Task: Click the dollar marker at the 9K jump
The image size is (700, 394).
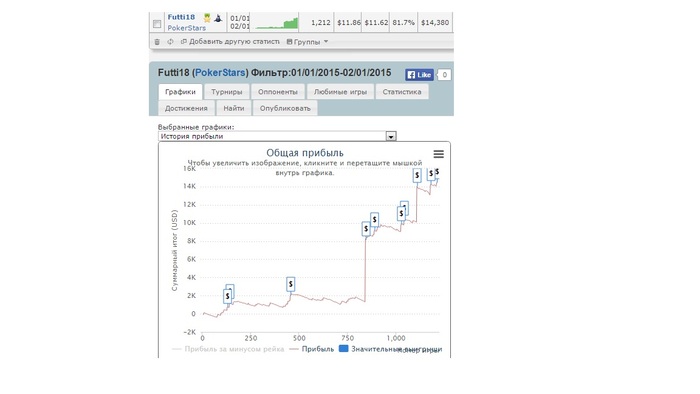Action: pyautogui.click(x=366, y=229)
